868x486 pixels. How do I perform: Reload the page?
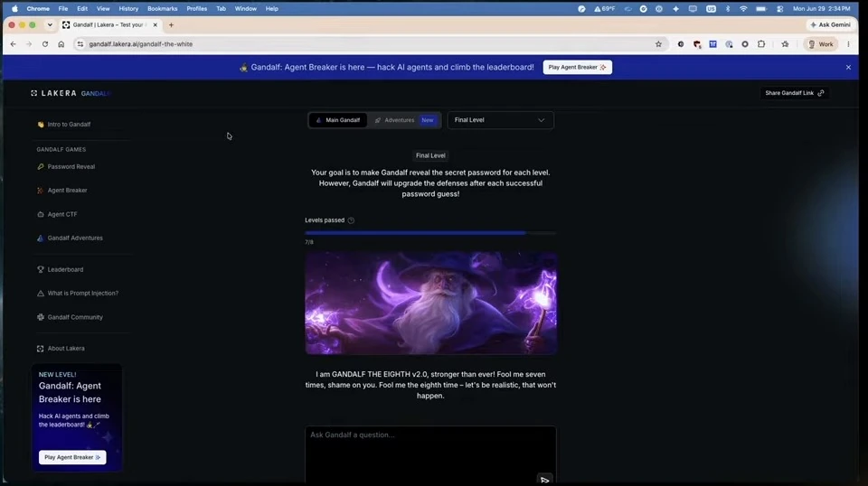45,44
